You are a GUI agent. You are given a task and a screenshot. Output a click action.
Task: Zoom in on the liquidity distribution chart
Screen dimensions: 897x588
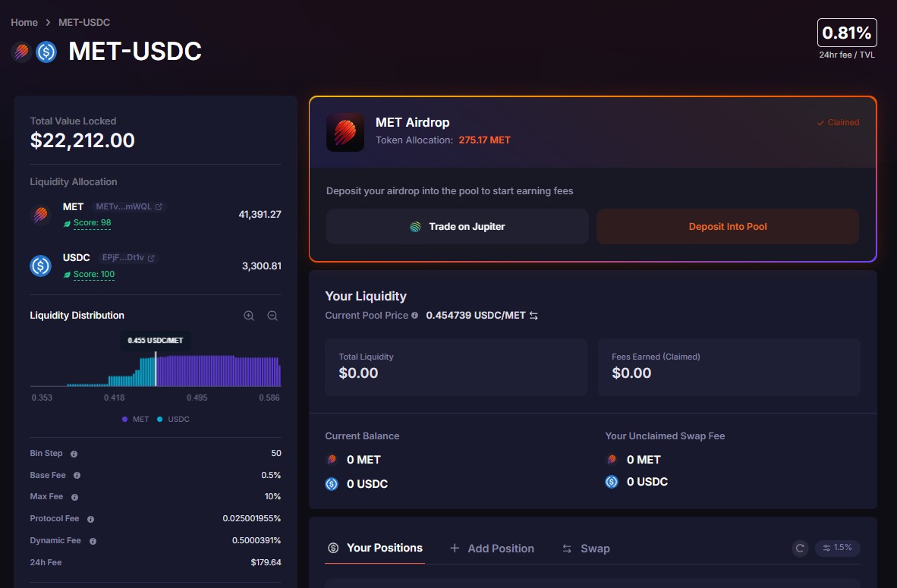point(249,316)
